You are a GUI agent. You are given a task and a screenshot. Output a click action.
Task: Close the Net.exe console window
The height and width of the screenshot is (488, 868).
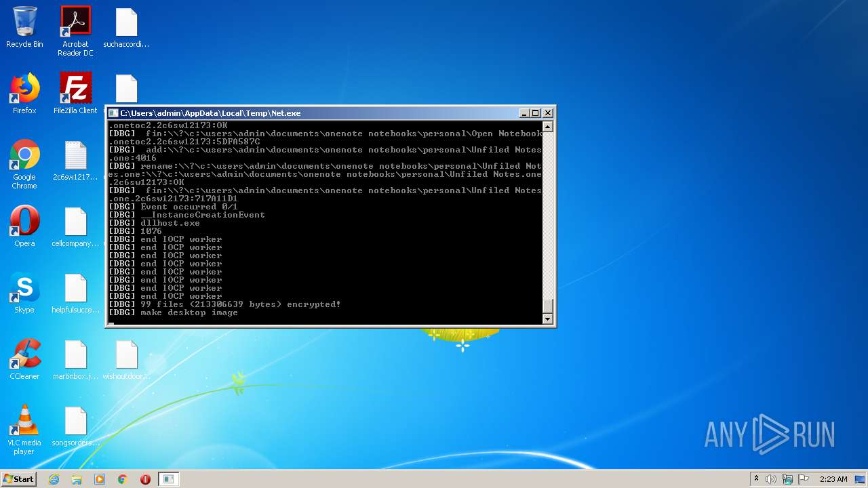pyautogui.click(x=548, y=113)
